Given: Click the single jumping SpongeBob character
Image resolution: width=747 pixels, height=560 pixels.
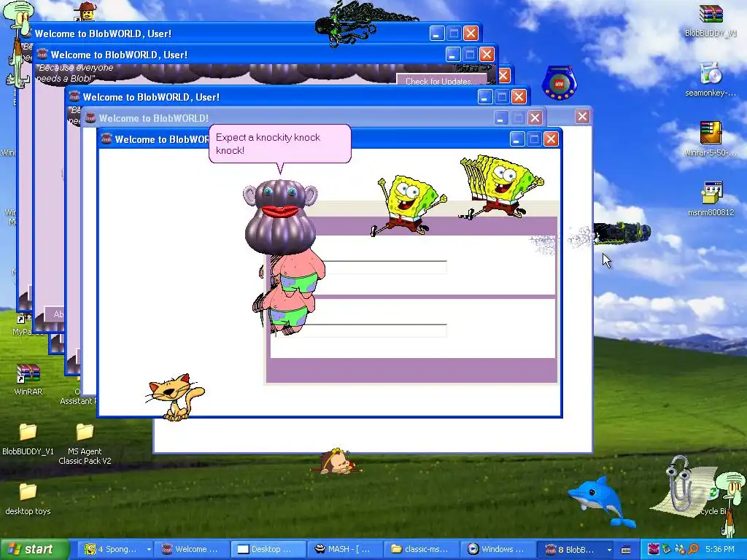Looking at the screenshot, I should tap(408, 206).
